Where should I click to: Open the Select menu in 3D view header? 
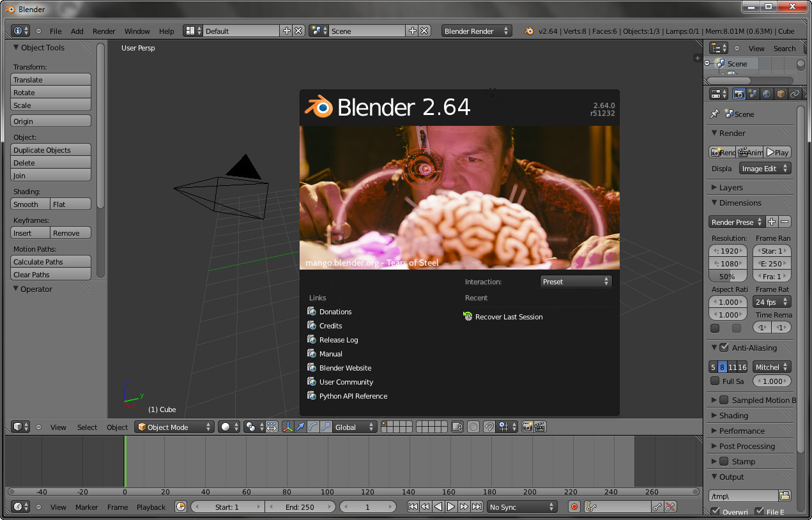coord(87,427)
